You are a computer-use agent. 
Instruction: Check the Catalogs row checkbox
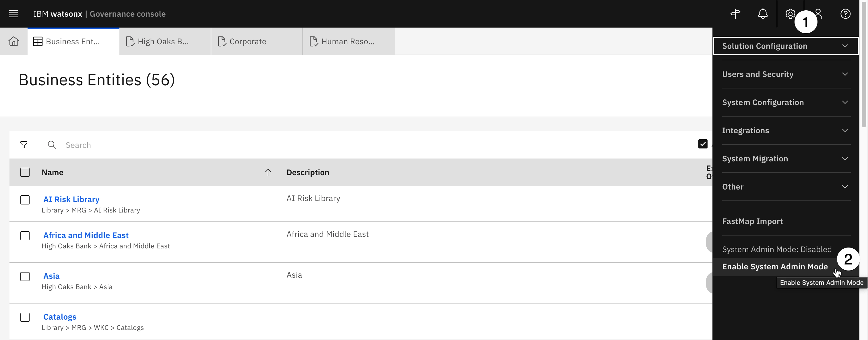pyautogui.click(x=25, y=317)
